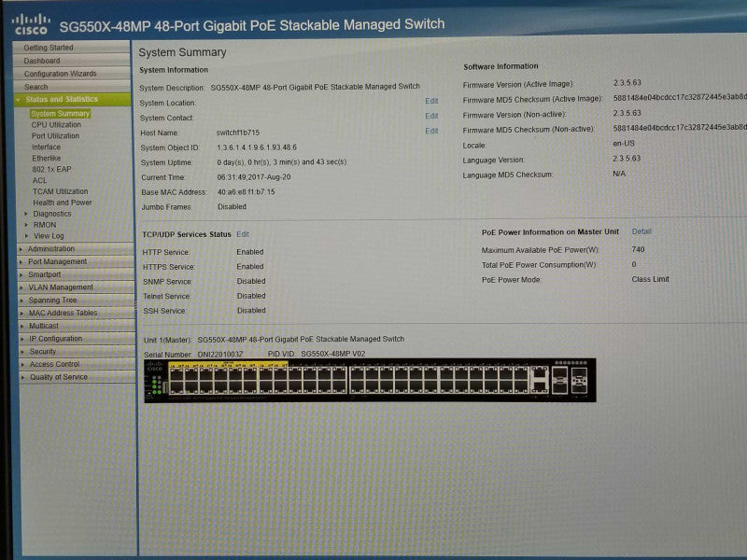The height and width of the screenshot is (560, 747).
Task: Click Edit link for System Contact
Action: point(431,116)
